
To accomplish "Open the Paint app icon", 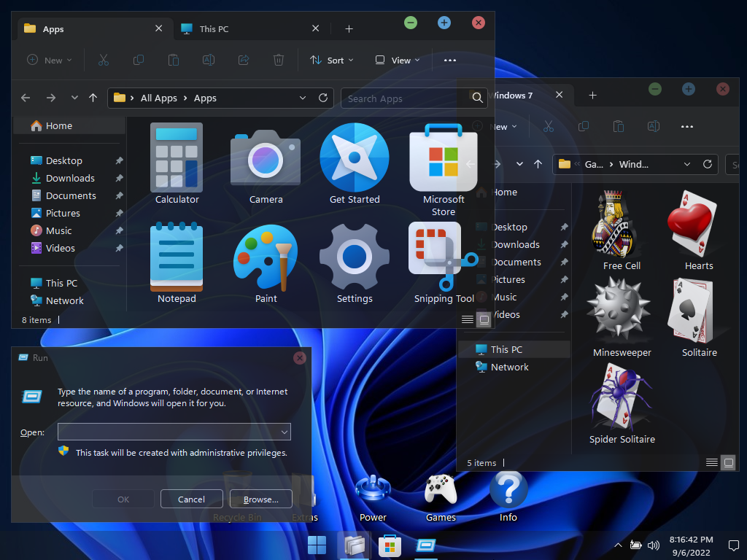I will [266, 257].
